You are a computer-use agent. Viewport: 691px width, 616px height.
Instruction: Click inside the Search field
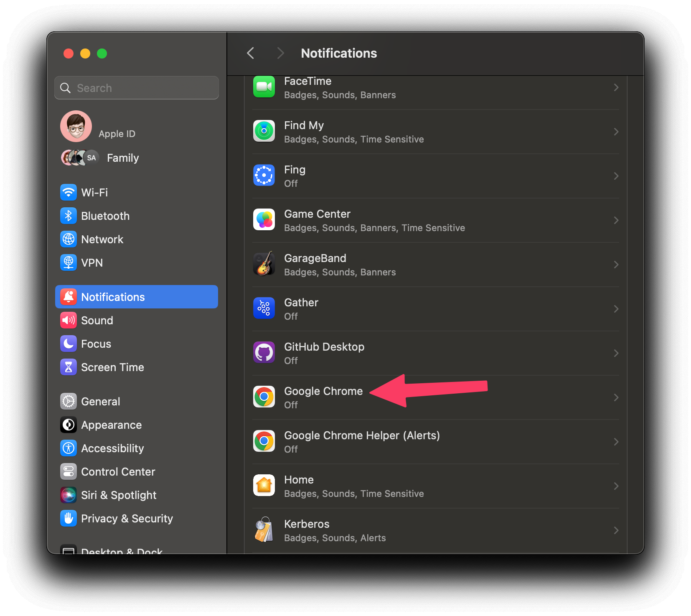click(x=136, y=88)
